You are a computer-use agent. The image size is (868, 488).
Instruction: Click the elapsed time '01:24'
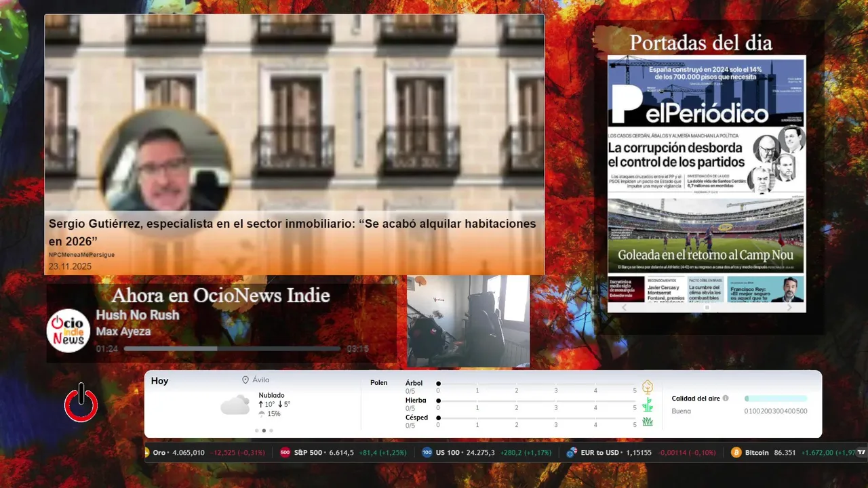point(107,349)
